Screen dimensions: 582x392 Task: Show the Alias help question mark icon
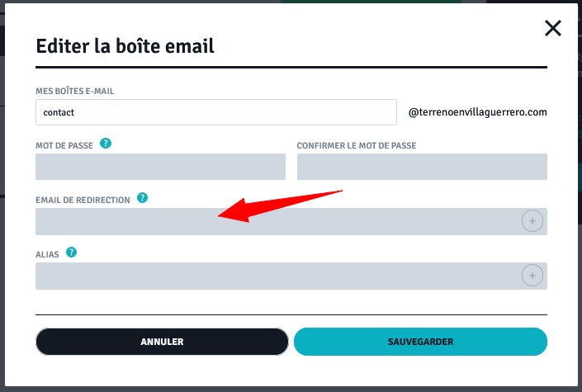coord(71,253)
